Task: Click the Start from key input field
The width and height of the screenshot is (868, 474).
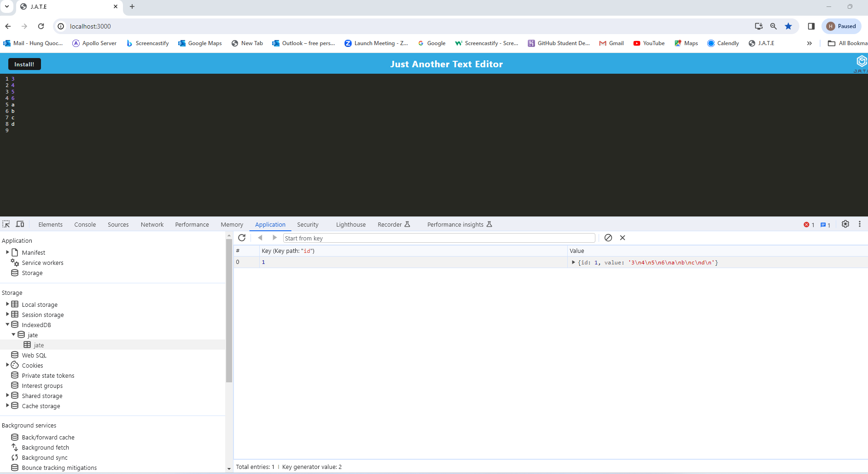Action: click(439, 238)
